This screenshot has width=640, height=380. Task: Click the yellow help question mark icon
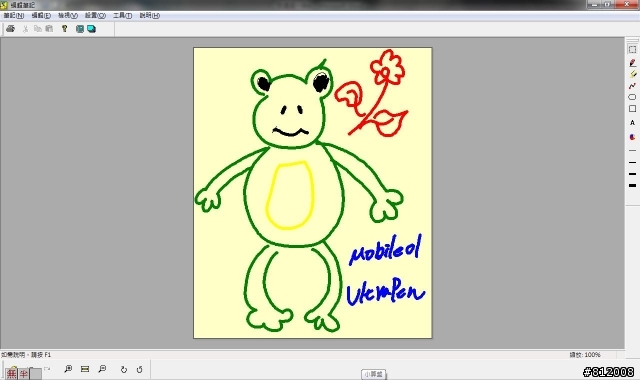(64, 29)
